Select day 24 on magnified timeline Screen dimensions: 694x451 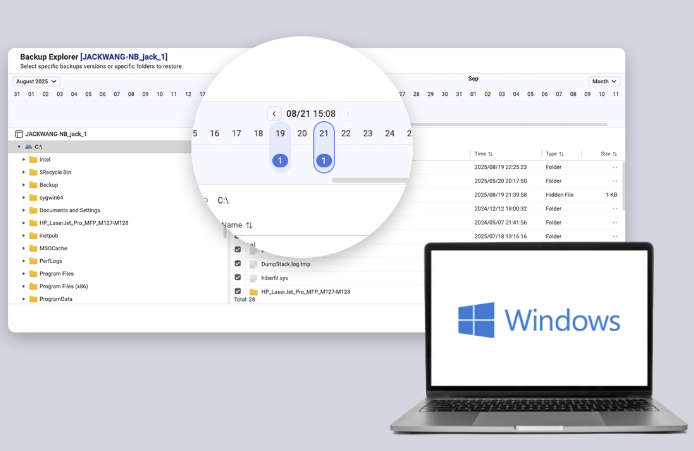(x=389, y=133)
